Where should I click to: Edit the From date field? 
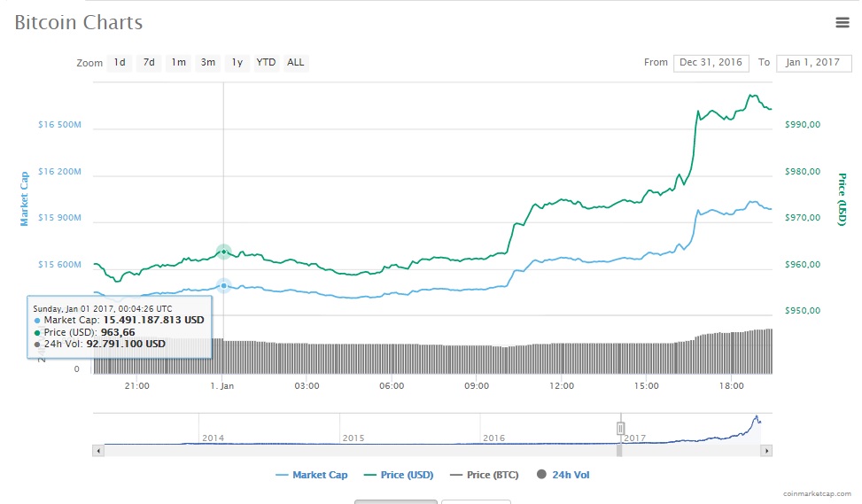[x=711, y=63]
